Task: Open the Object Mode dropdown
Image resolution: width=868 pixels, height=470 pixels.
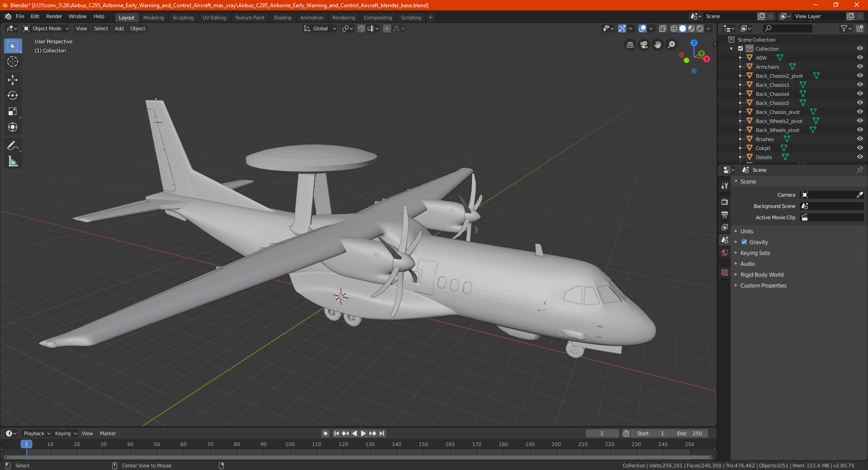Action: tap(46, 28)
